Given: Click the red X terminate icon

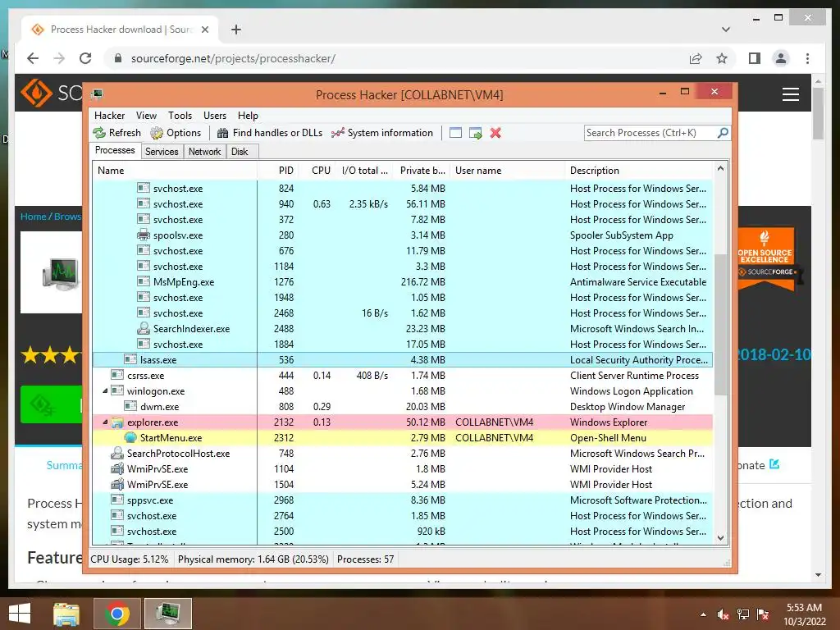Looking at the screenshot, I should point(495,133).
